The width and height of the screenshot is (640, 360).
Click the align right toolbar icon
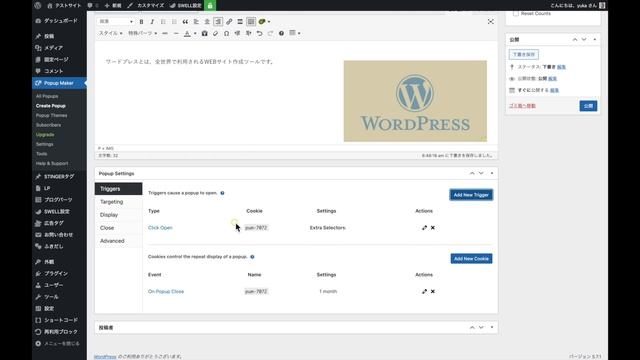click(218, 22)
